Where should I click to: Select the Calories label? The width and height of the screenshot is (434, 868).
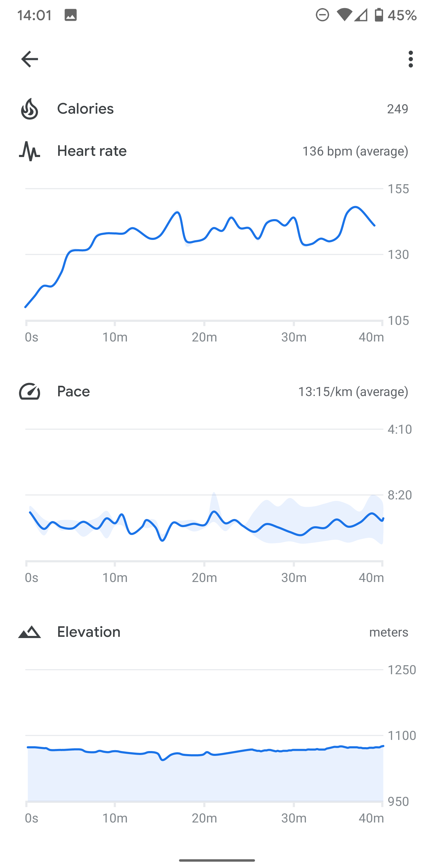click(85, 109)
